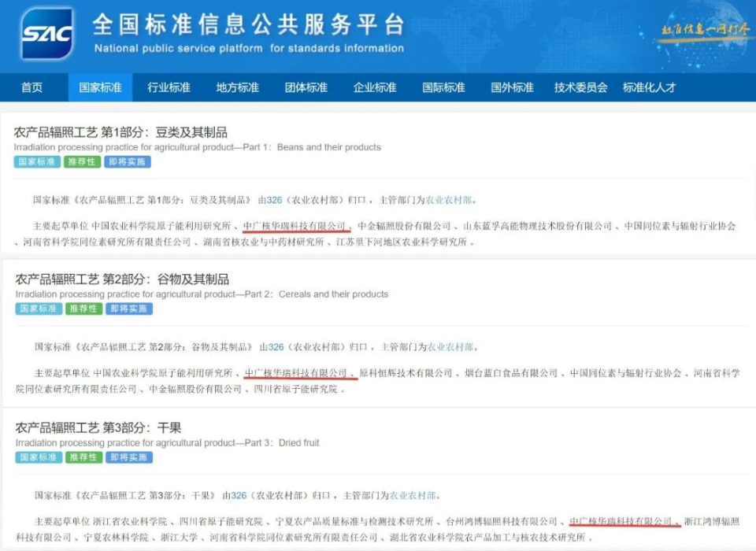Click the SAC logo icon

47,34
